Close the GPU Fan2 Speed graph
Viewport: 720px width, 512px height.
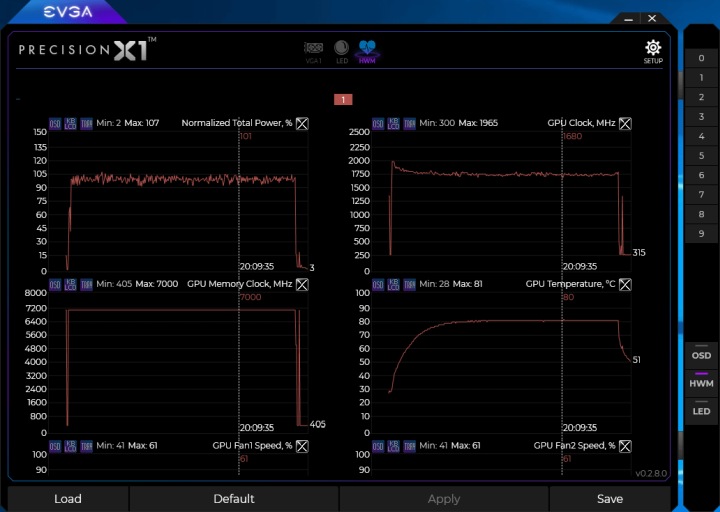(x=625, y=446)
